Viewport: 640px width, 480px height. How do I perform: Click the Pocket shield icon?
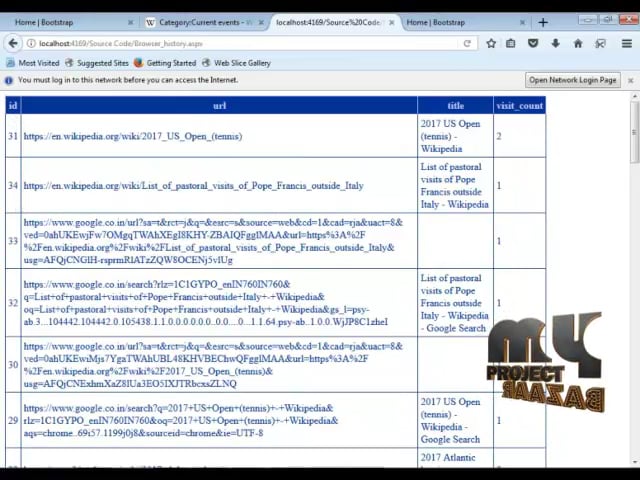pos(533,43)
